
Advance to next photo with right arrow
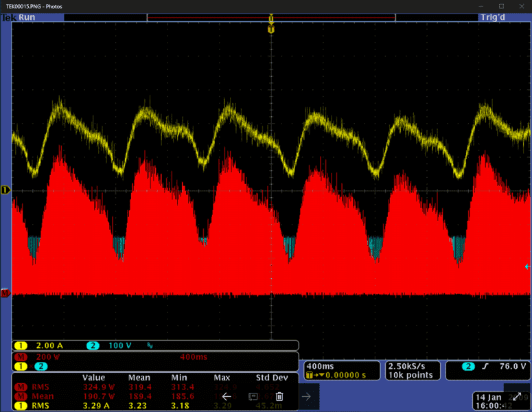click(306, 396)
